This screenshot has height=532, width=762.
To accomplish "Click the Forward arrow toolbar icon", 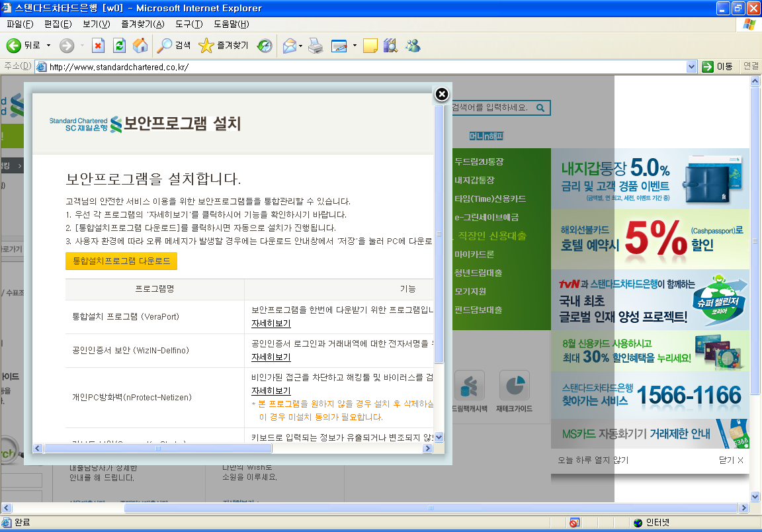I will pos(67,46).
